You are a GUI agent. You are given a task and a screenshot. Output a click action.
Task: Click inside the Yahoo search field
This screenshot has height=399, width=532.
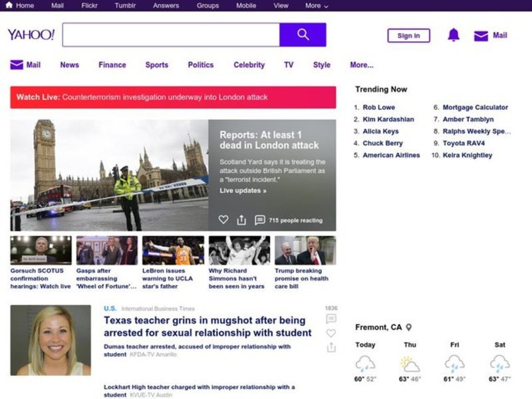pyautogui.click(x=171, y=35)
